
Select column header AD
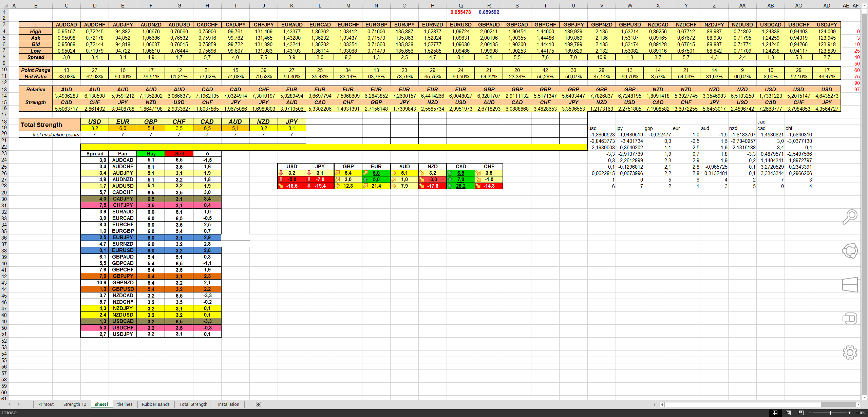click(827, 5)
